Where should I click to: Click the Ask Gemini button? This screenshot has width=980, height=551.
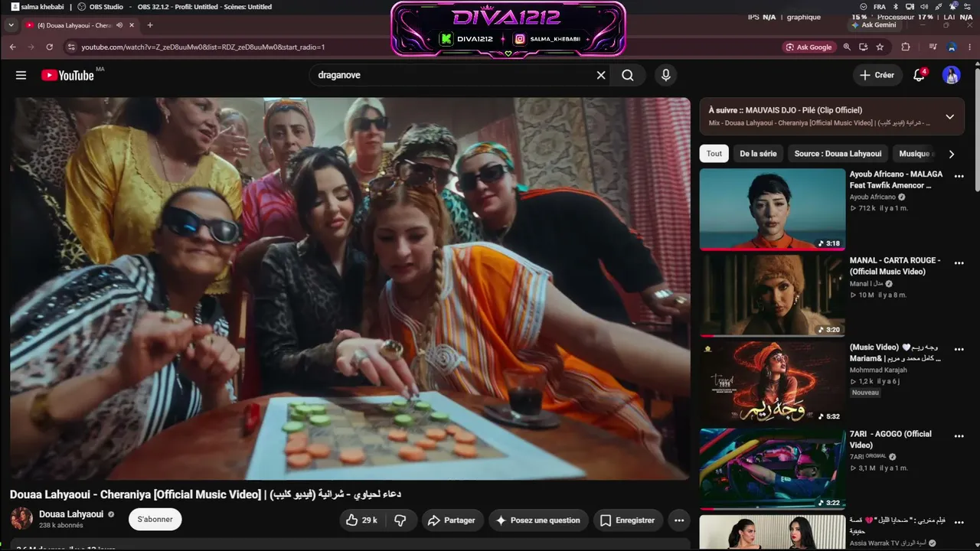pos(874,25)
